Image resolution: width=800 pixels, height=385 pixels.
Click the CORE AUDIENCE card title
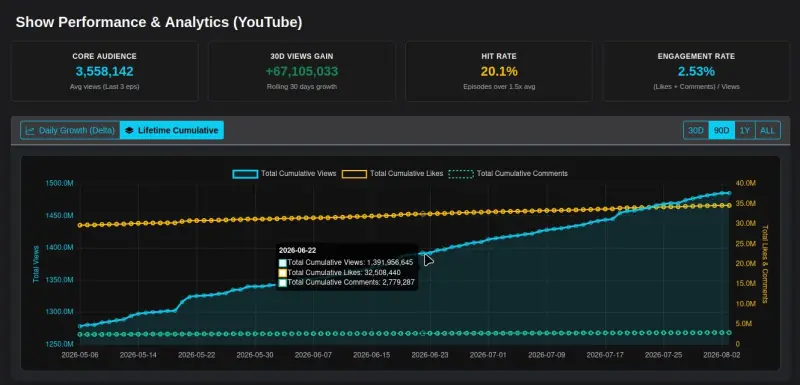point(105,56)
